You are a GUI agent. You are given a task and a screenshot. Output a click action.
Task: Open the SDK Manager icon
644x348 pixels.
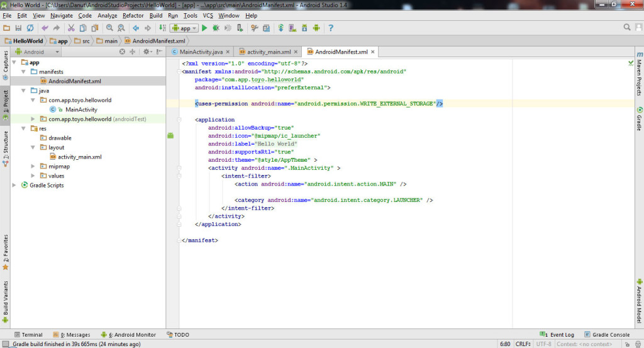(304, 28)
